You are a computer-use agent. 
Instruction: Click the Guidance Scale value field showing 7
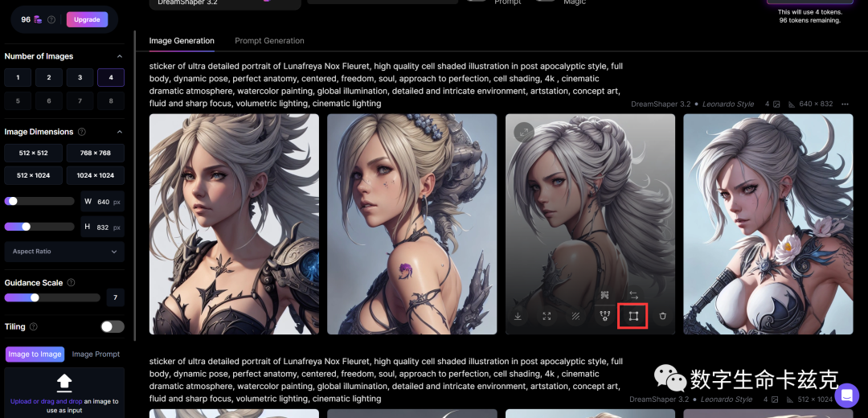(x=115, y=298)
